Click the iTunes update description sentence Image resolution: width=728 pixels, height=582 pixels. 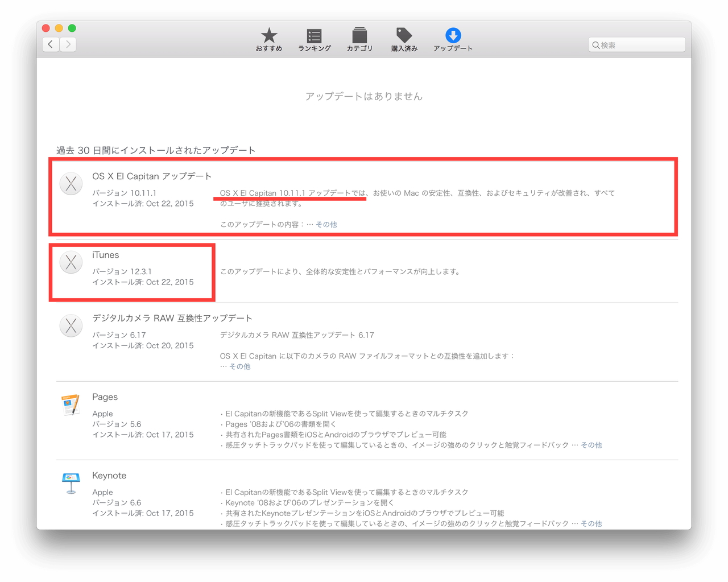point(340,271)
